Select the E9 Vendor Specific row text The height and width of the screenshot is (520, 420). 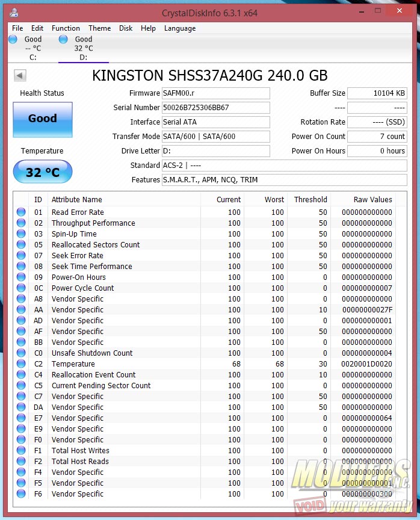(77, 429)
